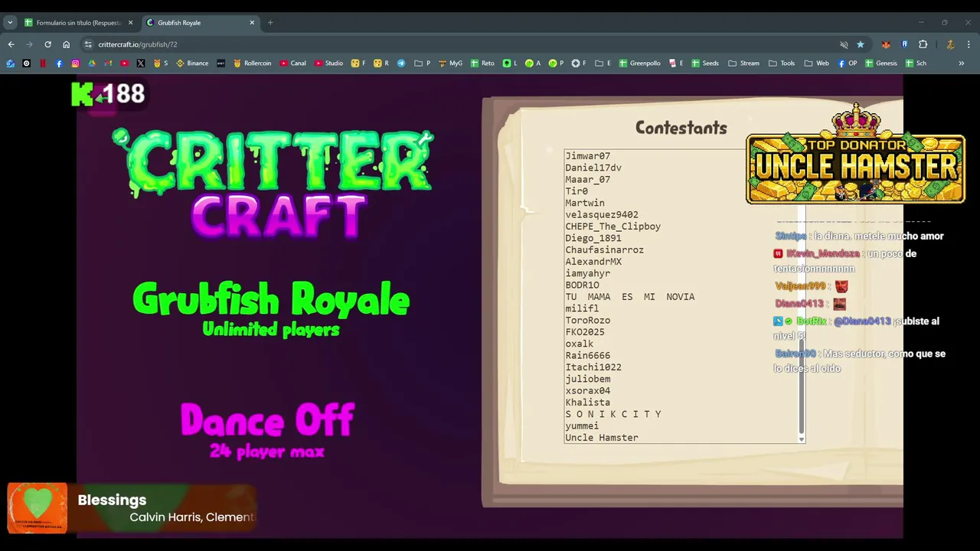The height and width of the screenshot is (551, 980).
Task: Open the Reto spreadsheet bookmark
Action: tap(482, 64)
